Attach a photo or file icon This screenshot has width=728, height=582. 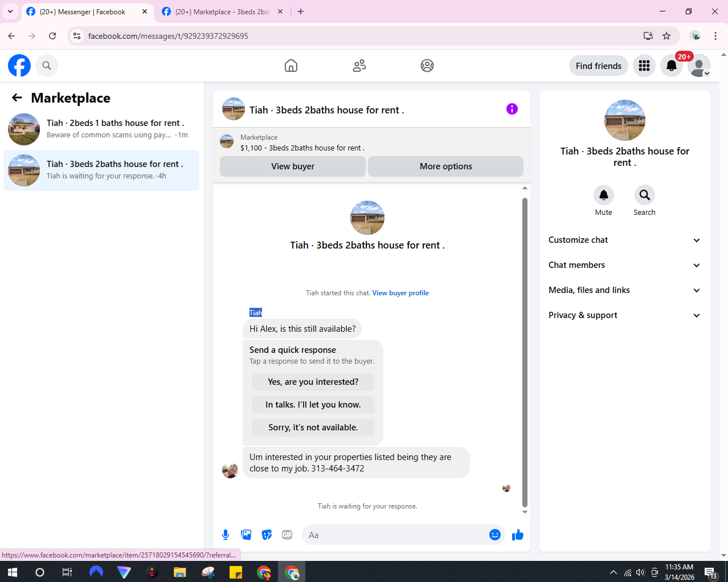(x=246, y=535)
